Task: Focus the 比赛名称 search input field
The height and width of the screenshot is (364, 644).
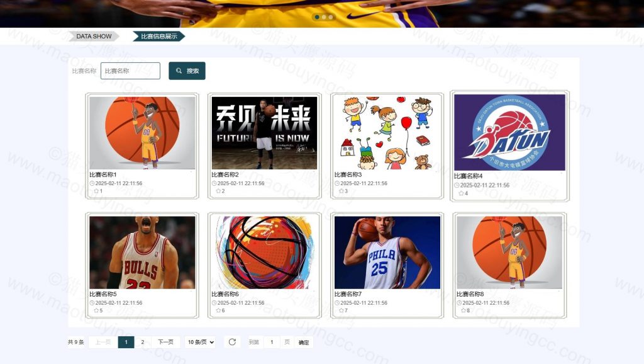Action: (130, 71)
